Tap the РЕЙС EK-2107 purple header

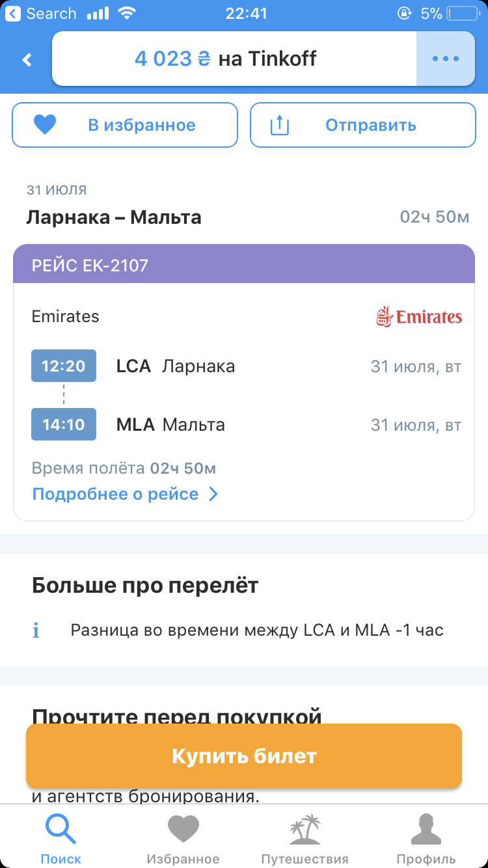pyautogui.click(x=244, y=265)
